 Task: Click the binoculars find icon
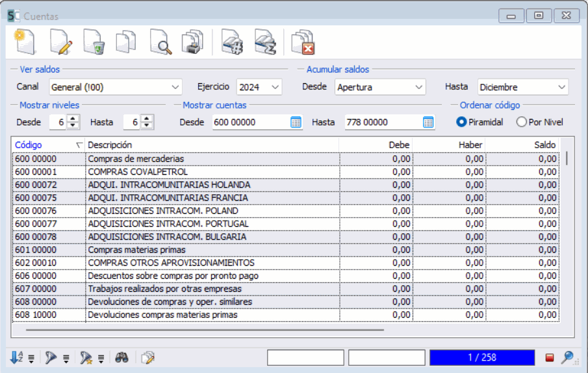[x=122, y=357]
